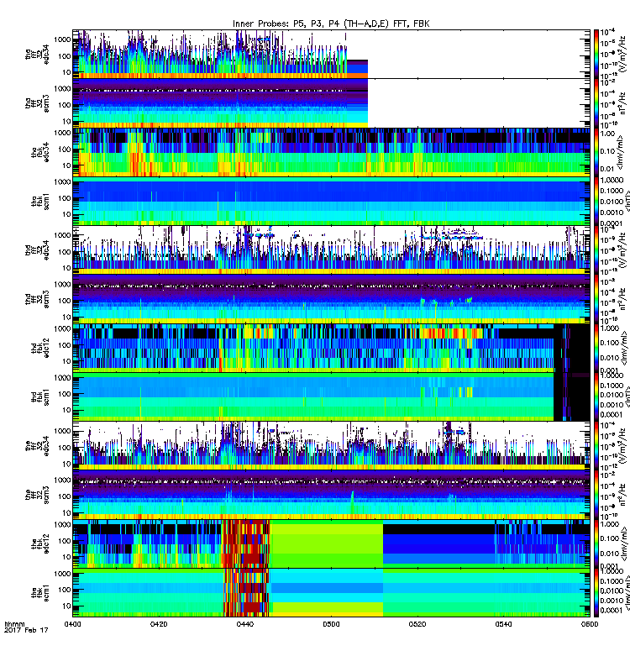Click the the fbk scm1 spectrogram plot area
The image size is (630, 672).
[x=331, y=593]
